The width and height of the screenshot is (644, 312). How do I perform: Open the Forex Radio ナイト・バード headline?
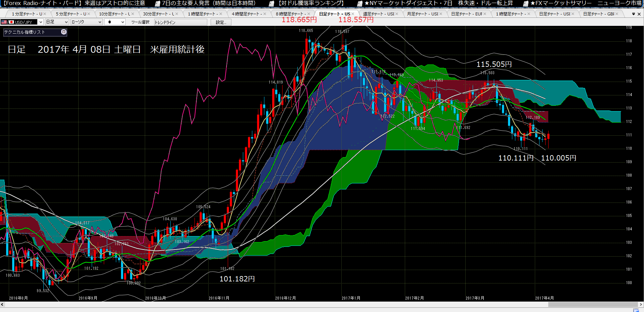[75, 3]
